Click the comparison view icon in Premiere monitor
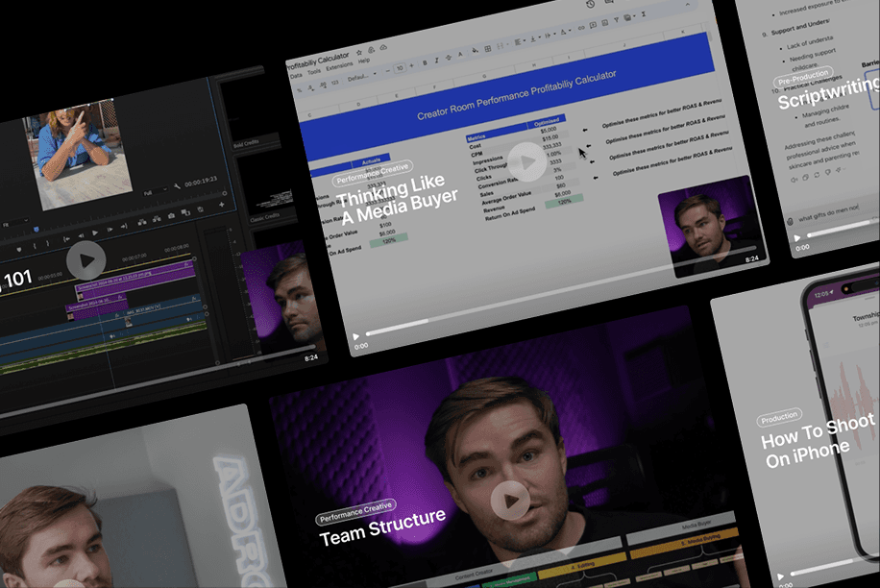 pyautogui.click(x=185, y=212)
